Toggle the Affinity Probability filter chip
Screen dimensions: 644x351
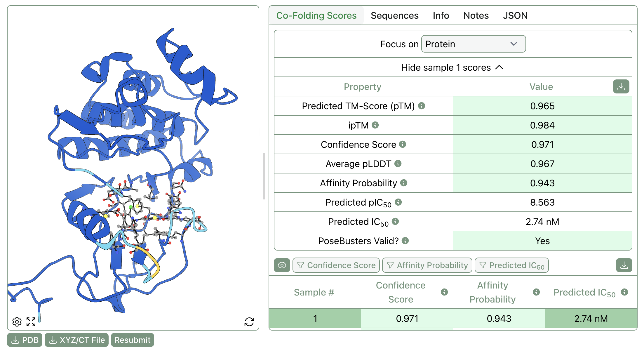[x=427, y=265]
